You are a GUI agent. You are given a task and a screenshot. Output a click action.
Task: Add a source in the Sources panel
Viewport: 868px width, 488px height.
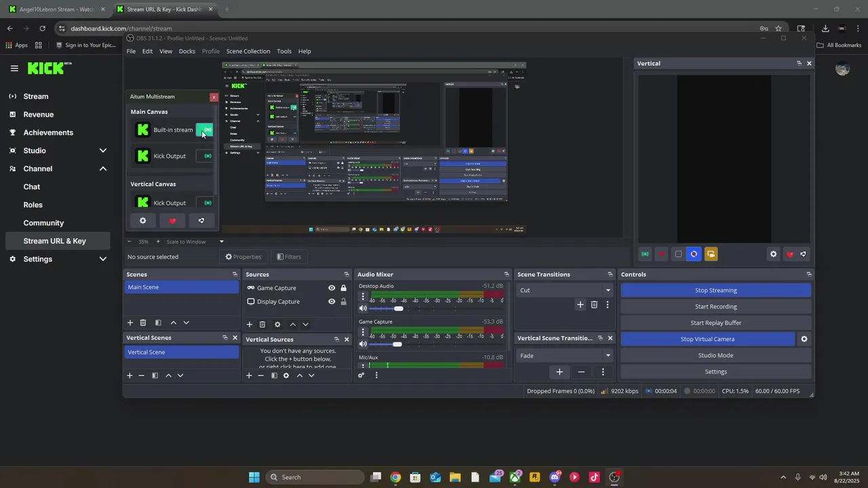click(250, 325)
